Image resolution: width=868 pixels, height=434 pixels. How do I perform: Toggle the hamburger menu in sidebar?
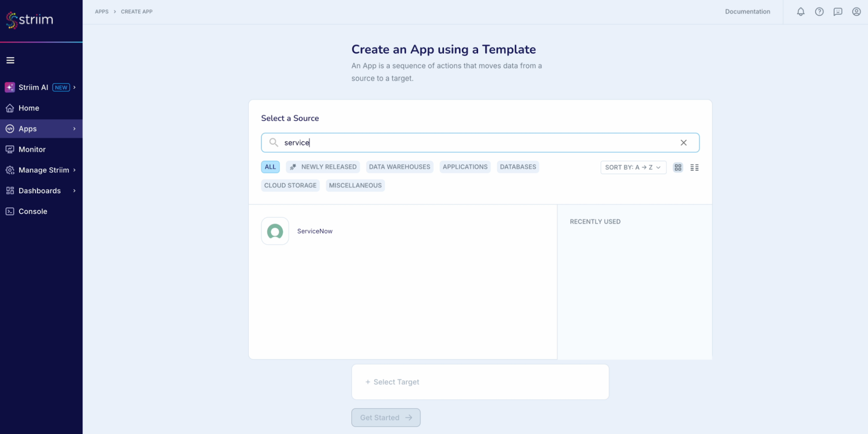tap(10, 60)
